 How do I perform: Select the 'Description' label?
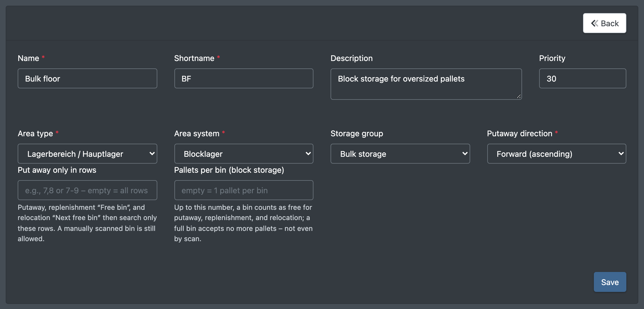(352, 58)
